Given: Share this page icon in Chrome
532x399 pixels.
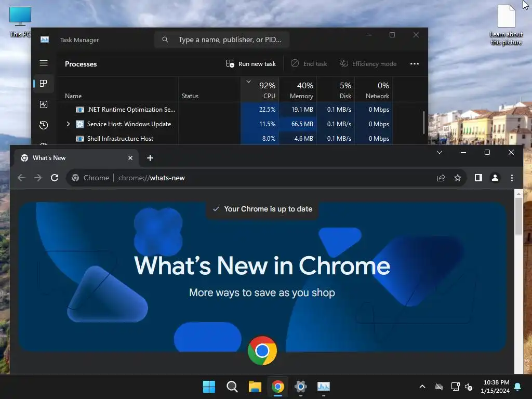Looking at the screenshot, I should point(441,178).
